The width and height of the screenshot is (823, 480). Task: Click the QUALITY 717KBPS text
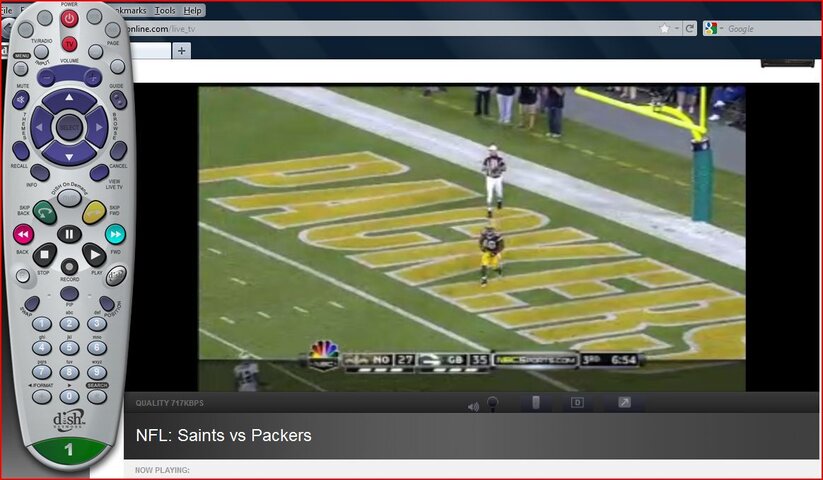coord(170,403)
